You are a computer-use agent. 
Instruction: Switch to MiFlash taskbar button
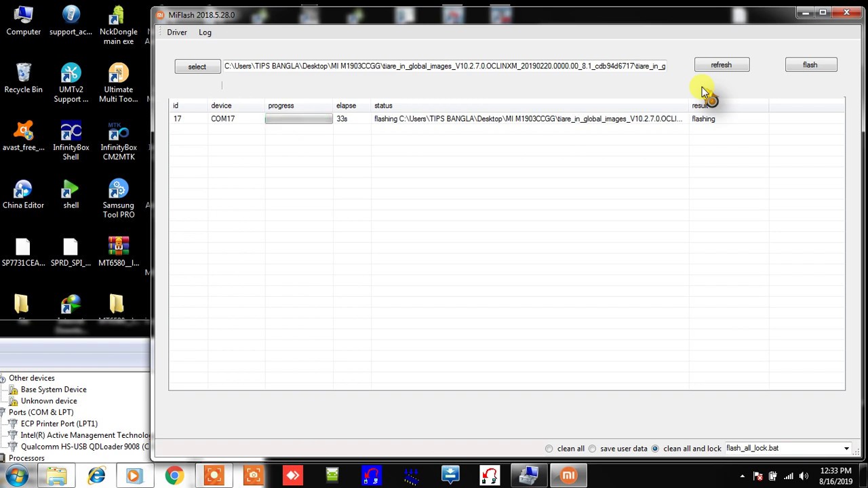(x=568, y=475)
